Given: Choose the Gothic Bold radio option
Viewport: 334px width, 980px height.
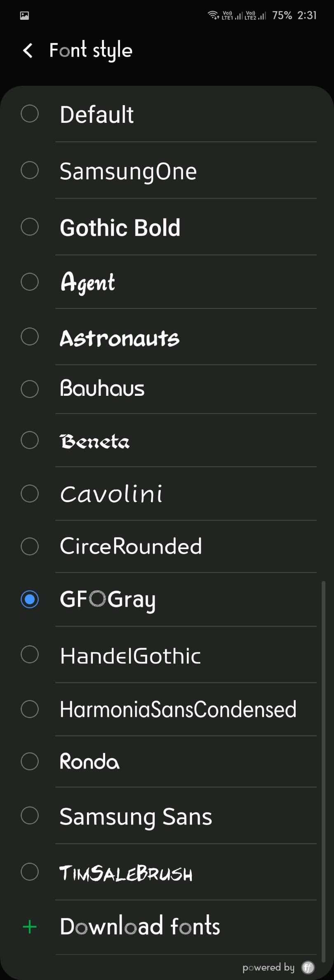Looking at the screenshot, I should click(x=30, y=226).
